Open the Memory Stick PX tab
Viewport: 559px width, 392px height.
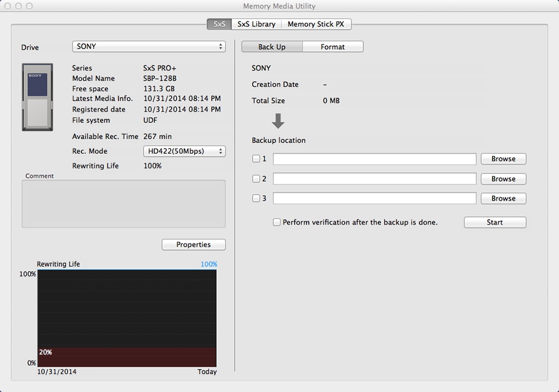coord(315,25)
